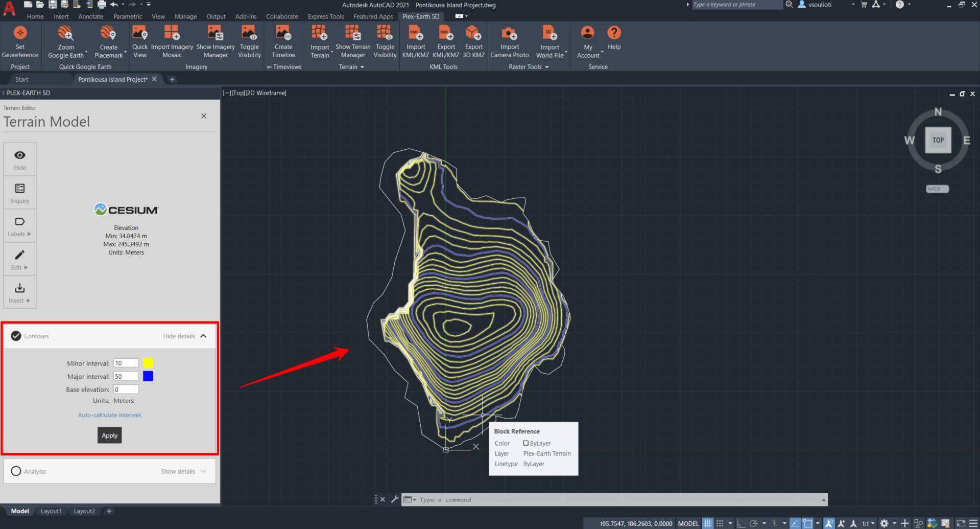Toggle the Contours checkmark option
This screenshot has width=980, height=529.
16,336
